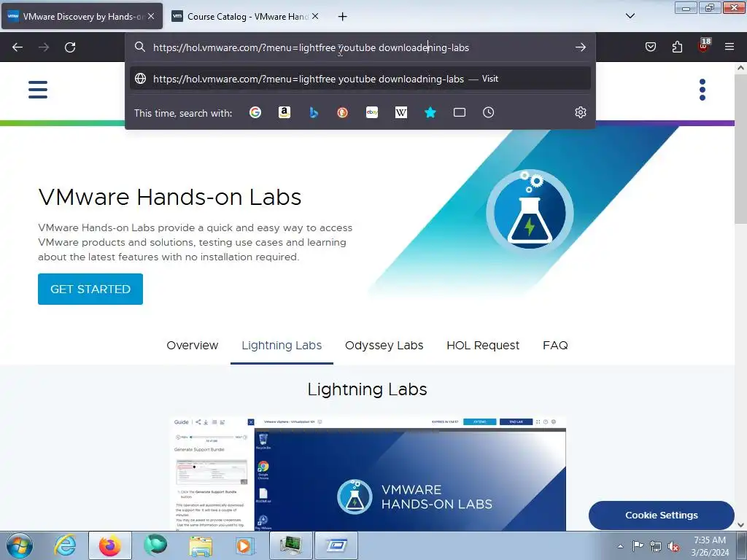Image resolution: width=747 pixels, height=560 pixels.
Task: Open Firefox application menu
Action: tap(729, 47)
